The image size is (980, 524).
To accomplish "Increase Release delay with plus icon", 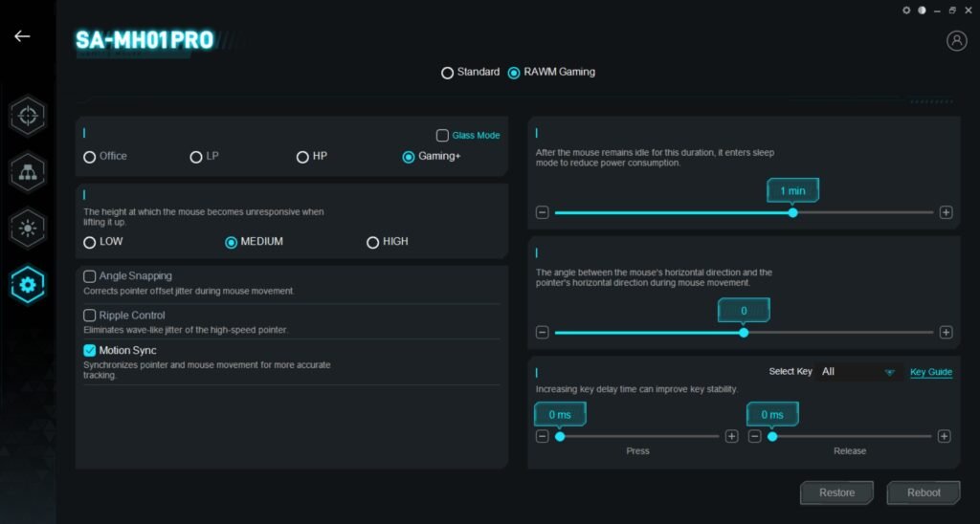I will tap(945, 437).
